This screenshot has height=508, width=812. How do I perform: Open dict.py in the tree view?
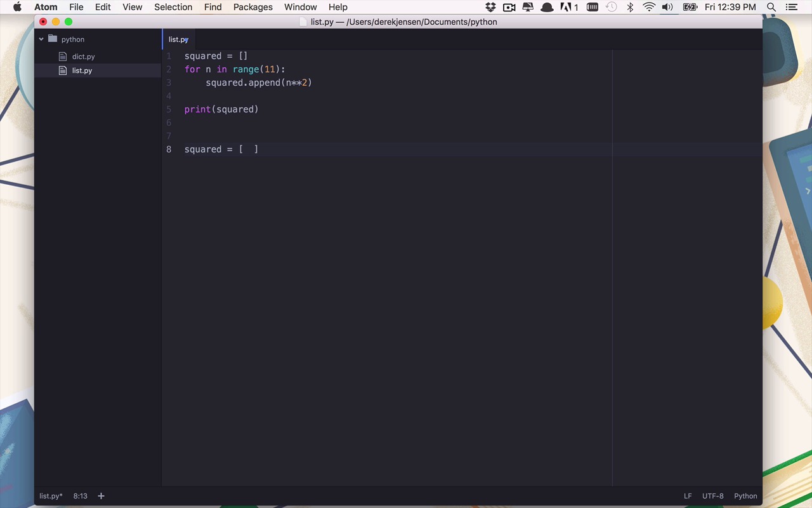[83, 57]
